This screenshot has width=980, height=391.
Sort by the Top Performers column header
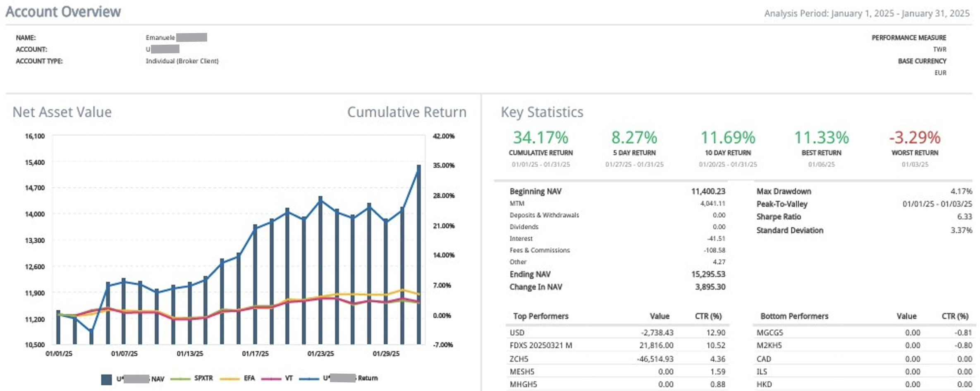point(540,316)
